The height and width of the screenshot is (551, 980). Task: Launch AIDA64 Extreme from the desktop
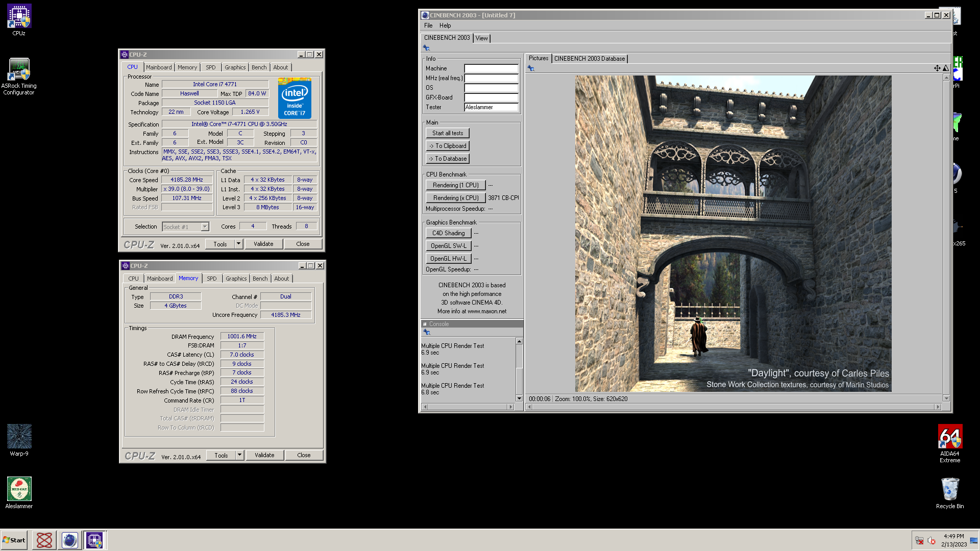pos(950,443)
